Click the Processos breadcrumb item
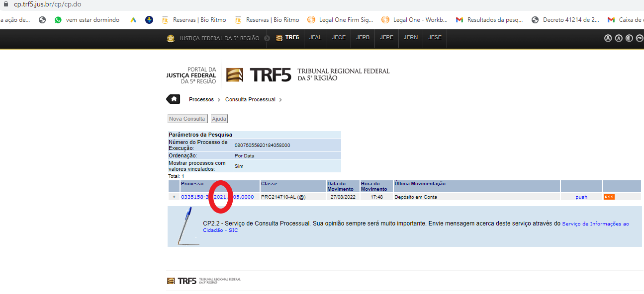Viewport: 644px width, 294px height. pyautogui.click(x=201, y=99)
